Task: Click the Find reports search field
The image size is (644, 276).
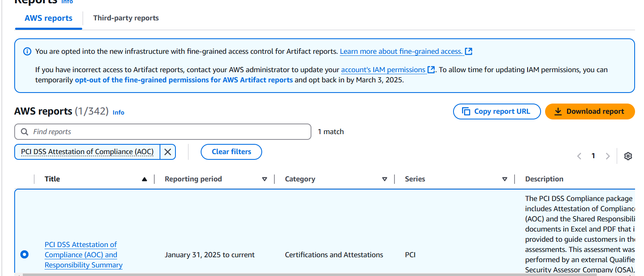Action: pyautogui.click(x=163, y=132)
